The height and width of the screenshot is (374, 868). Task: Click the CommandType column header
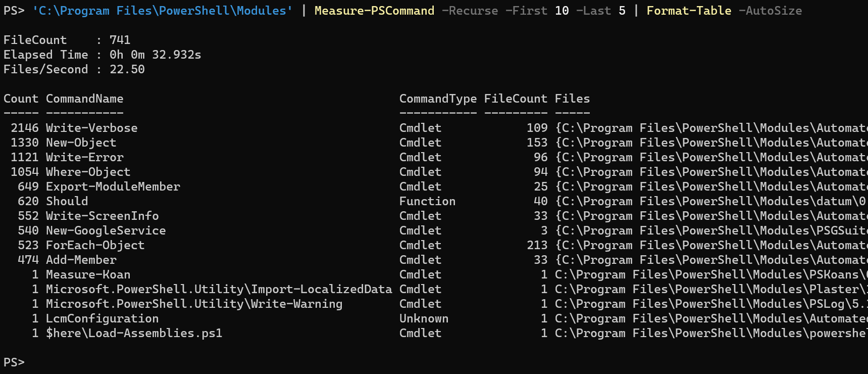438,99
